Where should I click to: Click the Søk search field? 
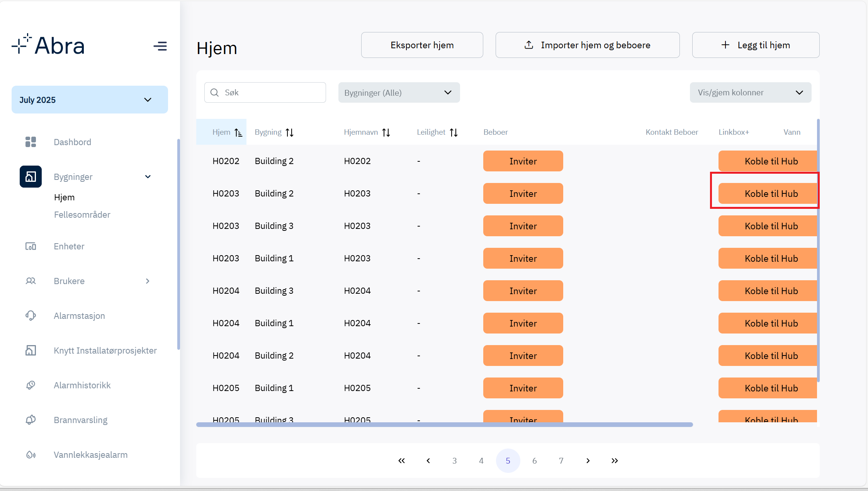(265, 93)
